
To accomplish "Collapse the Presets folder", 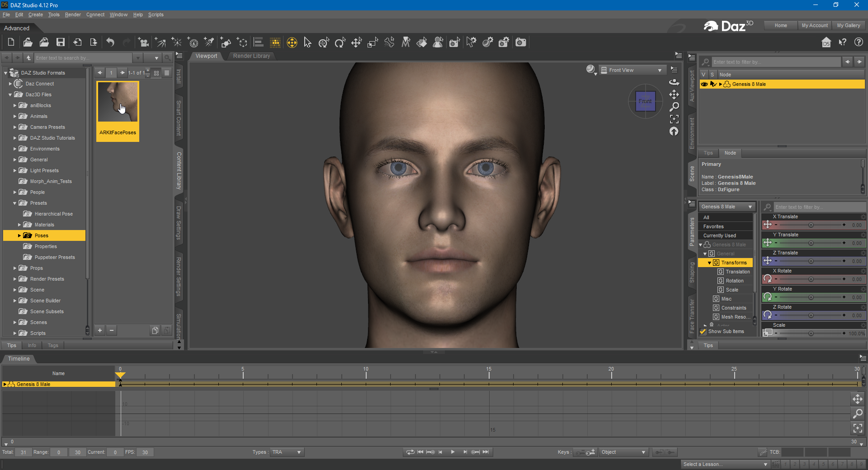I will [15, 203].
